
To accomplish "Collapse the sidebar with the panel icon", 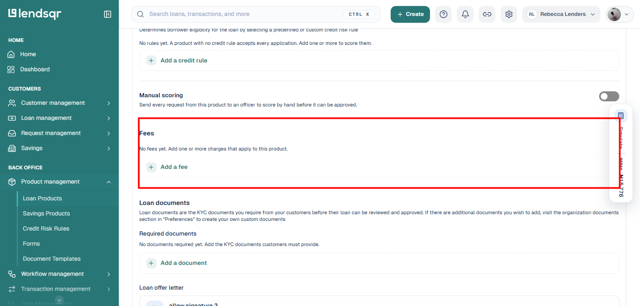I will pyautogui.click(x=107, y=14).
